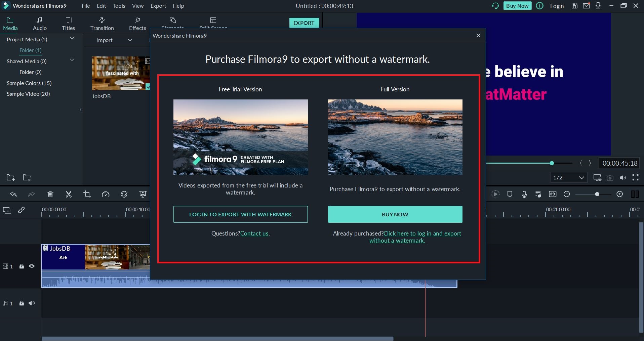Click the horizontal timeline scrollbar

[217, 338]
